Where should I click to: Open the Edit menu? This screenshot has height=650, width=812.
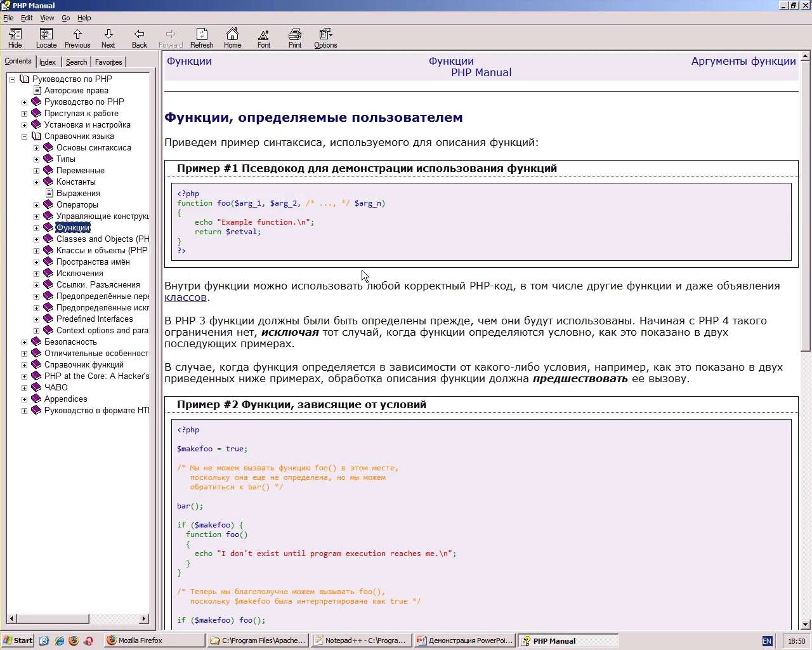point(27,18)
